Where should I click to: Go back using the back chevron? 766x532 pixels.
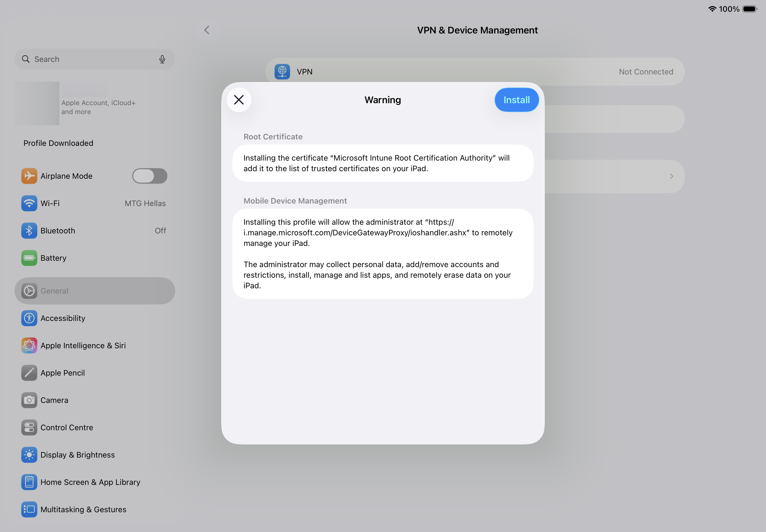207,30
